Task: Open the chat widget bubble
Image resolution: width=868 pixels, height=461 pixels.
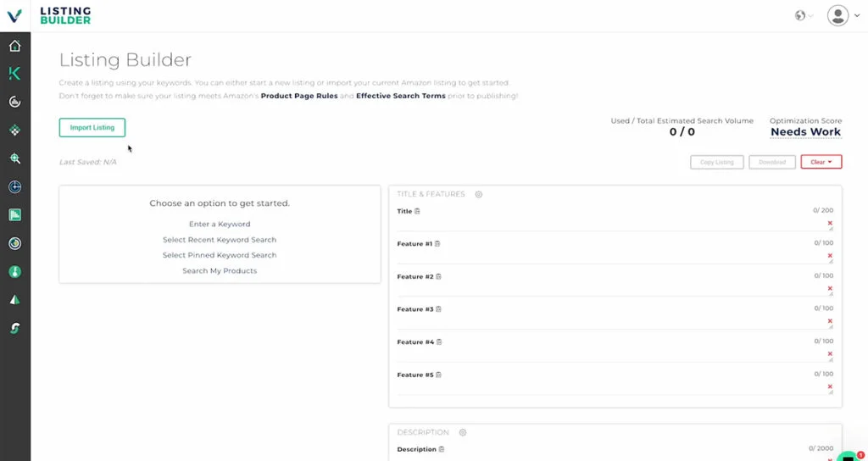Action: [849, 457]
